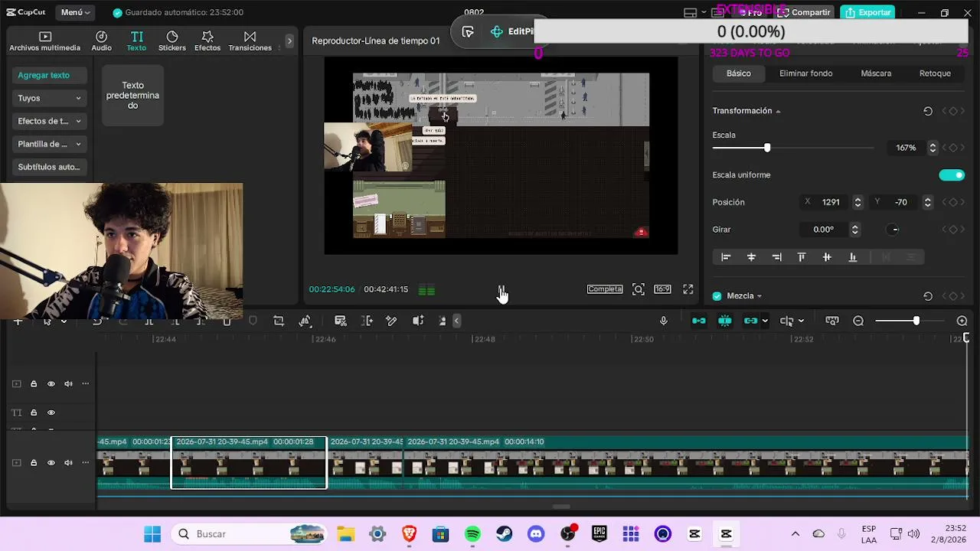Viewport: 980px width, 551px height.
Task: Click the preview zoom-to-fit icon
Action: pos(639,289)
